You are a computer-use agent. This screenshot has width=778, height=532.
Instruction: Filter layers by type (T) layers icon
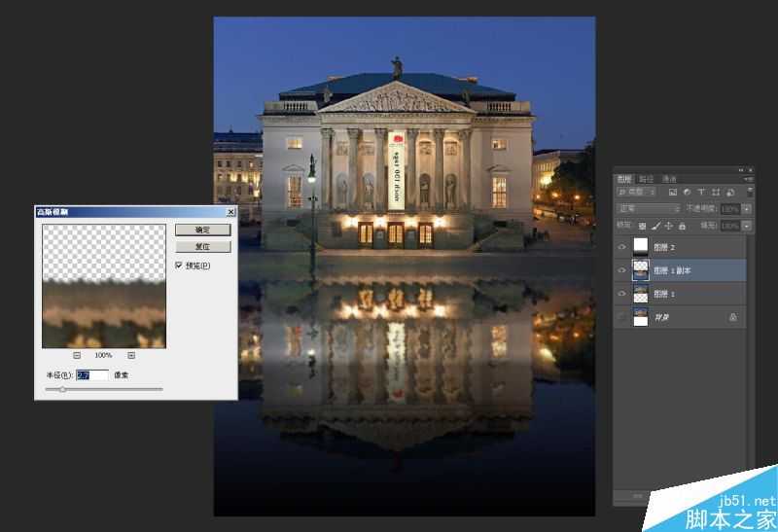tap(701, 192)
